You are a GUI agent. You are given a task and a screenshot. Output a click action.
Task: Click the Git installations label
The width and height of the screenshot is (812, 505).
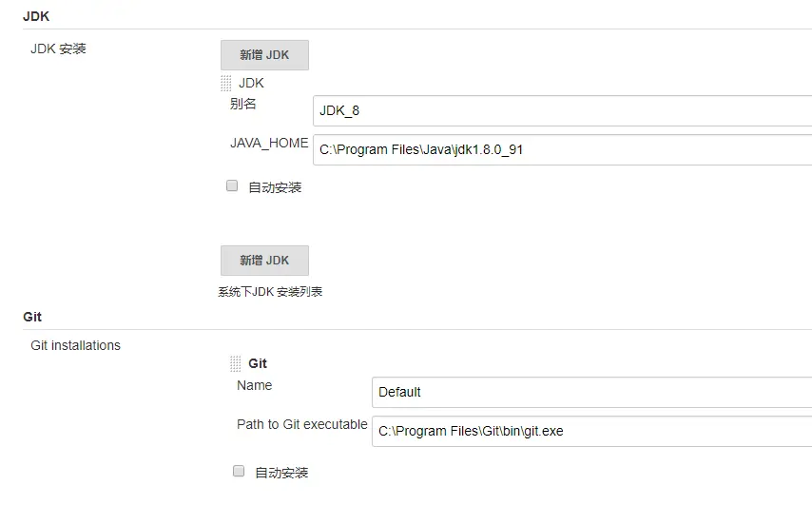pos(75,345)
